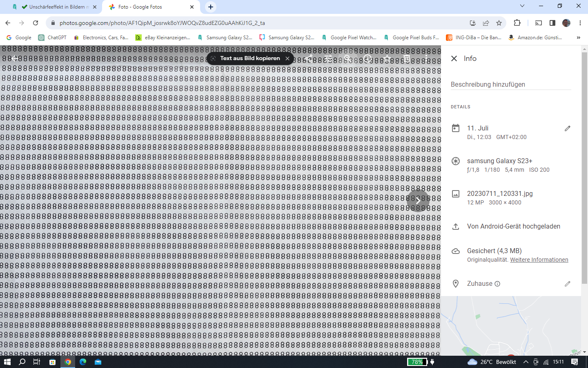Screen dimensions: 588x368
Task: Open the 'Weitere Informationen' link
Action: [539, 260]
